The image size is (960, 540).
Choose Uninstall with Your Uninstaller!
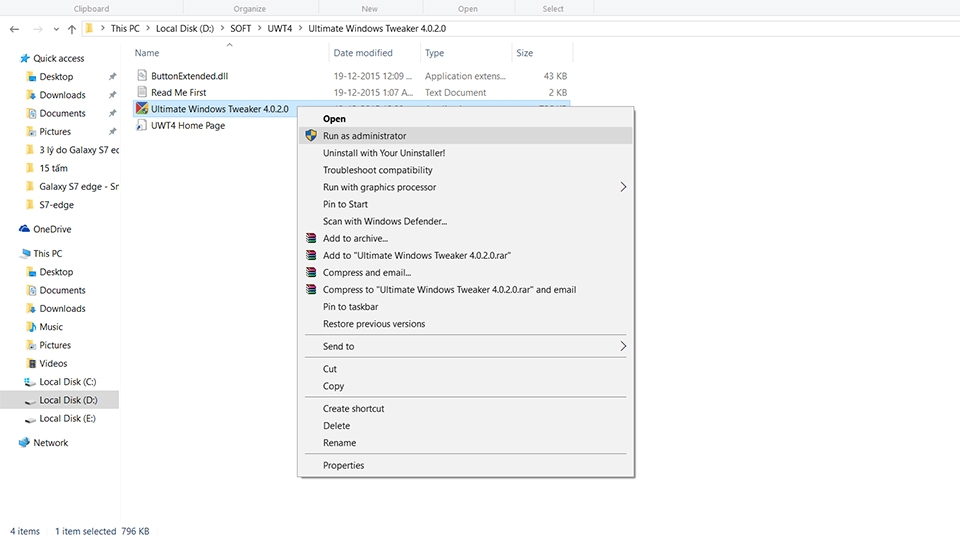465,153
